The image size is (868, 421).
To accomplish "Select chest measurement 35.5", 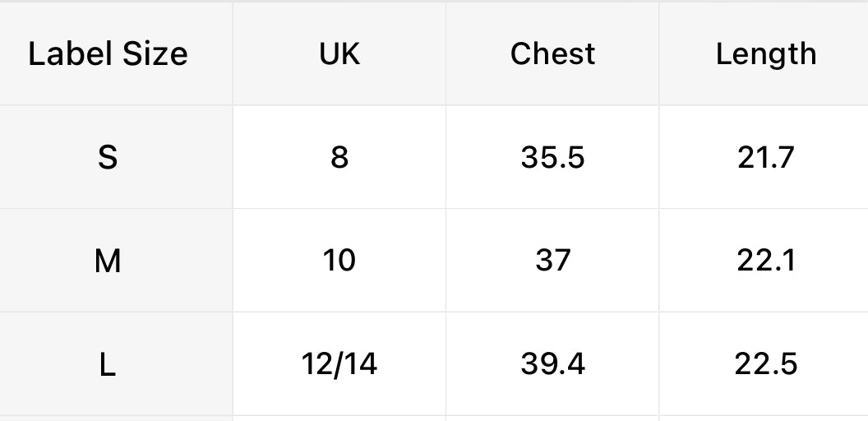I will click(x=552, y=157).
